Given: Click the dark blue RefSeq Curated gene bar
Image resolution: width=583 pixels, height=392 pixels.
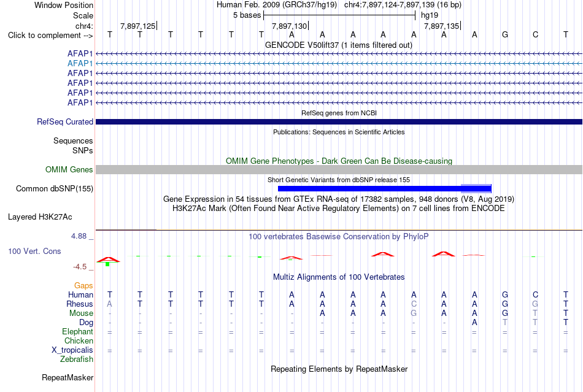Looking at the screenshot, I should click(x=339, y=122).
